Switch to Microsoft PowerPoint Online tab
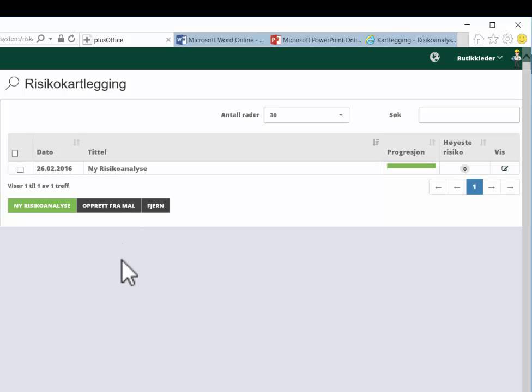Viewport: 532px width, 392px height. click(316, 40)
